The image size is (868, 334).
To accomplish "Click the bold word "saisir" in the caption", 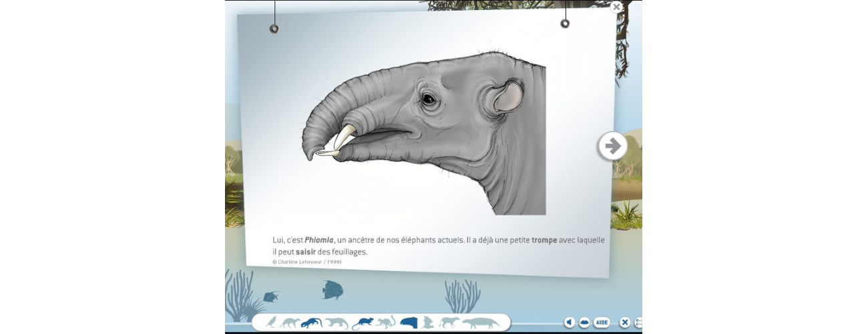I will click(x=306, y=252).
